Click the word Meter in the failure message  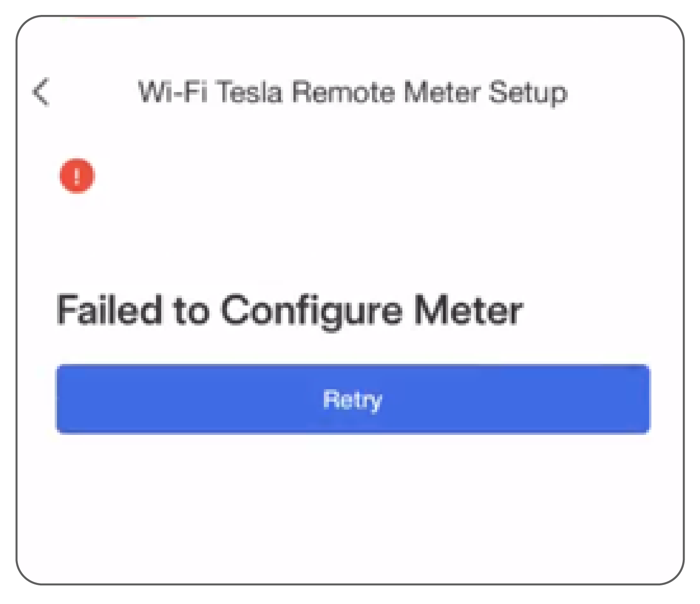pos(469,310)
